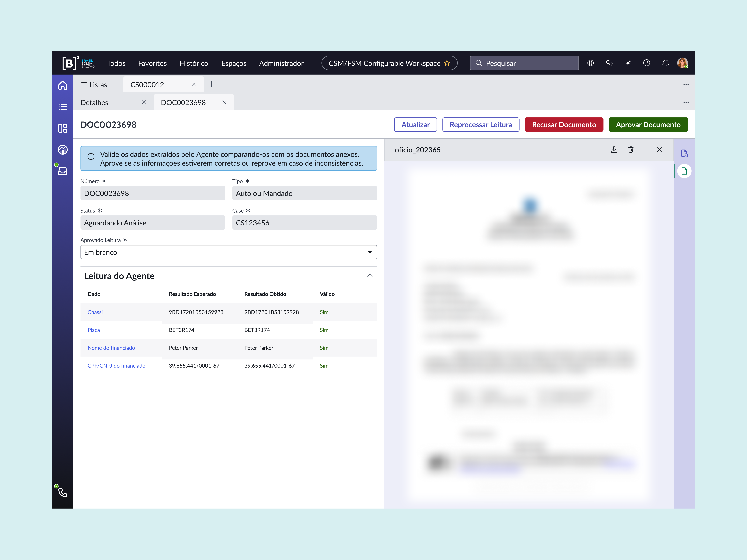Image resolution: width=747 pixels, height=560 pixels.
Task: Delete the oficio_202365 attachment
Action: (x=631, y=150)
